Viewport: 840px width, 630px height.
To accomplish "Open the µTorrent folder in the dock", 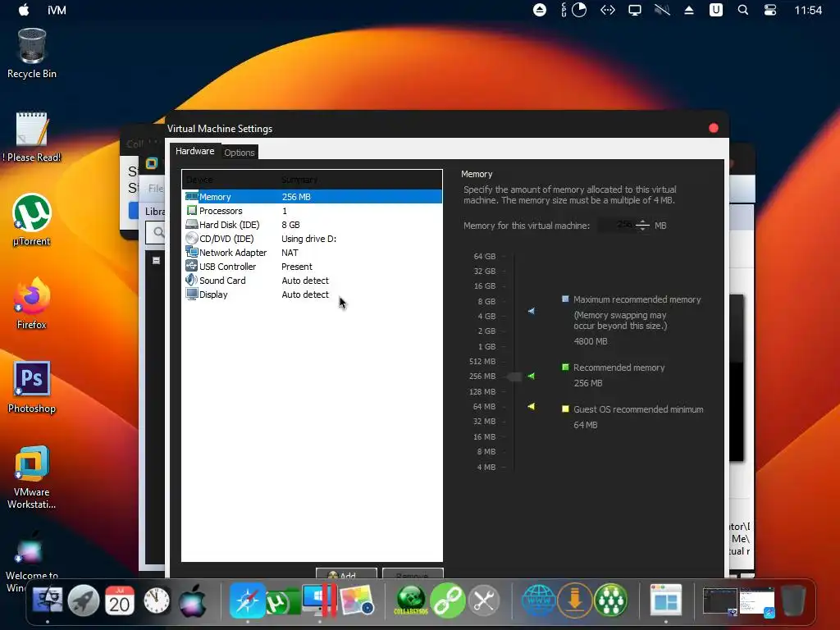I will pyautogui.click(x=283, y=601).
